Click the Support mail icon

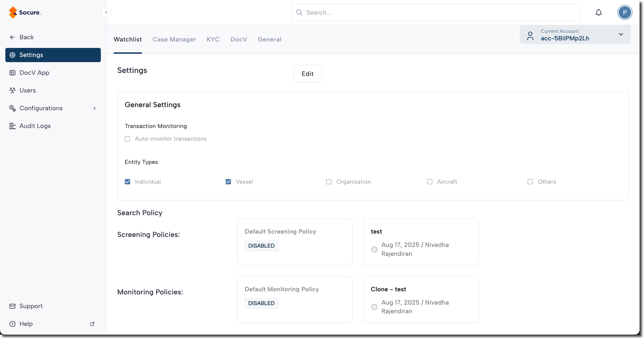(12, 306)
